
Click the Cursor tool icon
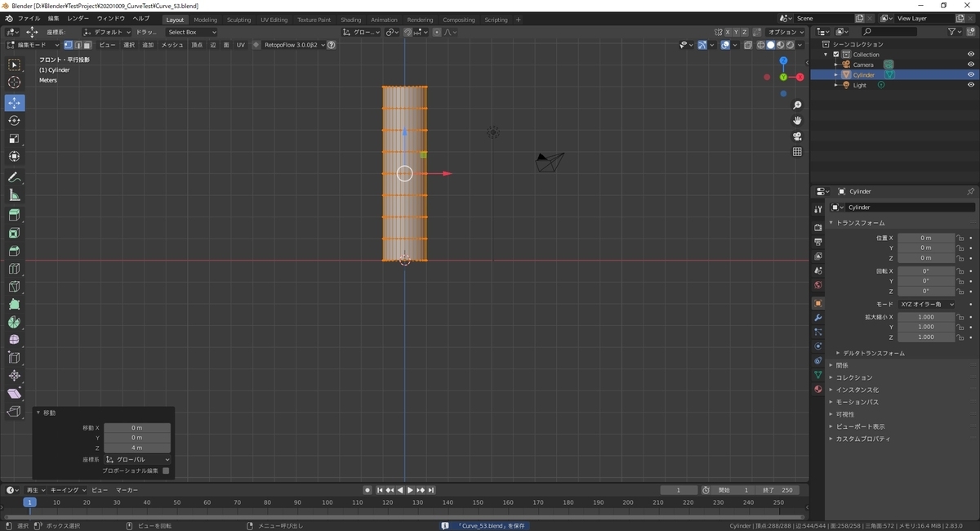15,83
